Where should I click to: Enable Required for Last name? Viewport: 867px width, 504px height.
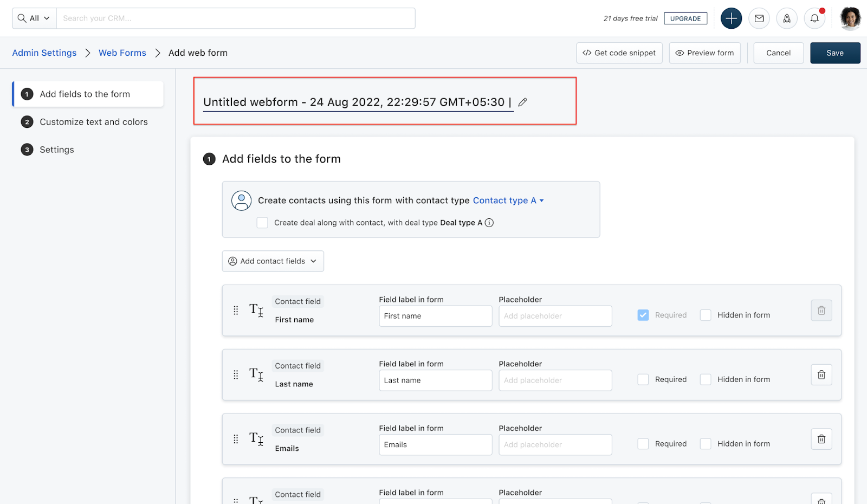click(x=643, y=380)
